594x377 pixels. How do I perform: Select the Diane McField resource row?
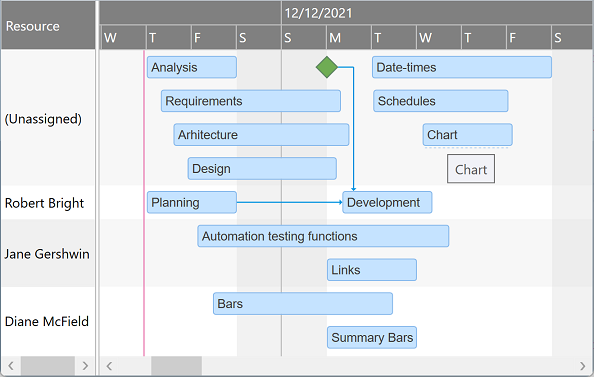coord(48,321)
